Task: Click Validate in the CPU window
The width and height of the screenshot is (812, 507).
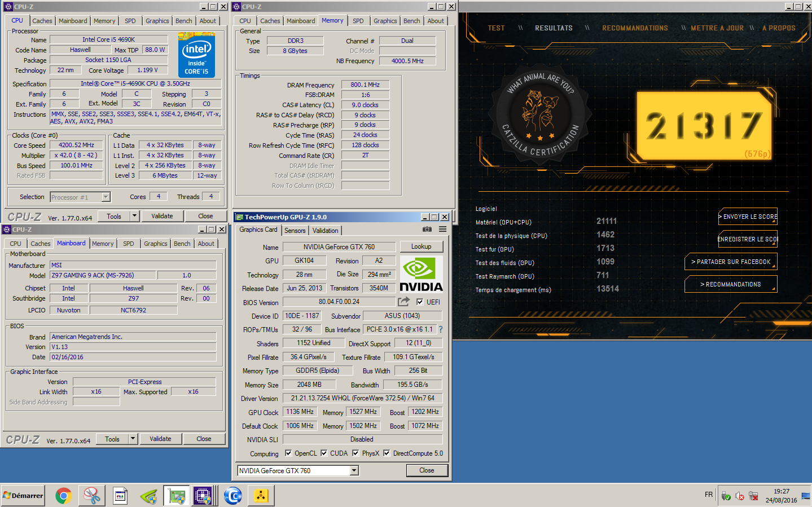Action: coord(163,216)
